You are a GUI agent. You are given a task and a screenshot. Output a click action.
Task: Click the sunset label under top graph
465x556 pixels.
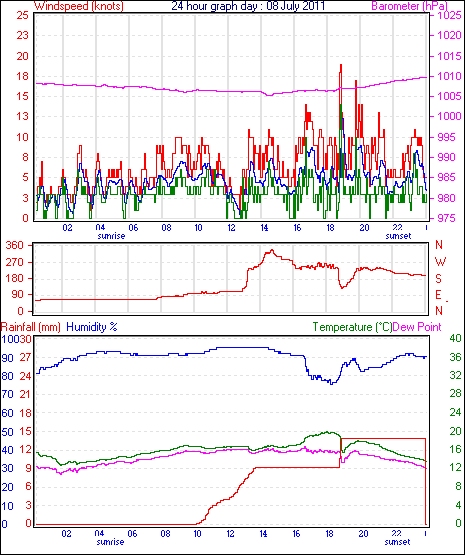click(x=398, y=236)
